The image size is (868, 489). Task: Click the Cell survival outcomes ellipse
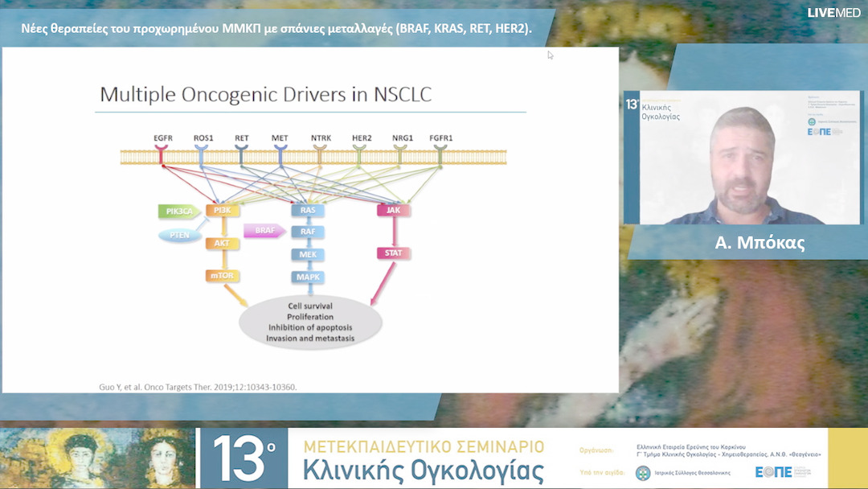tap(310, 323)
